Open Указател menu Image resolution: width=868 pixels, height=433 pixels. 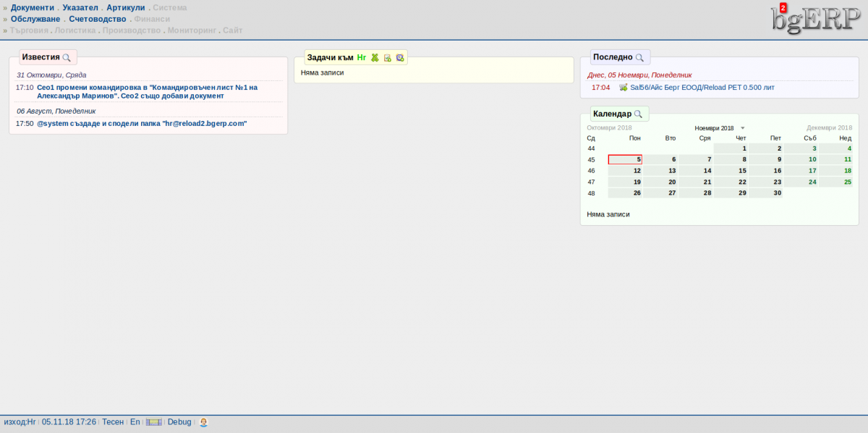80,7
